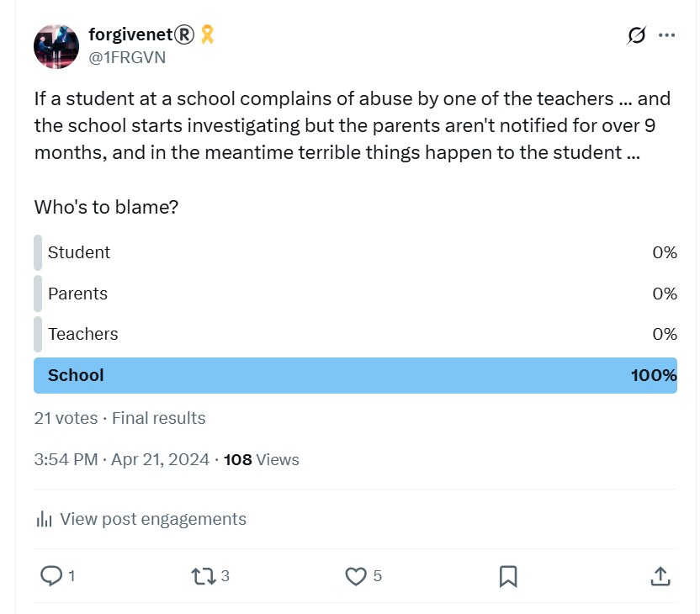Click the reply speech bubble icon
700x614 pixels.
(51, 575)
